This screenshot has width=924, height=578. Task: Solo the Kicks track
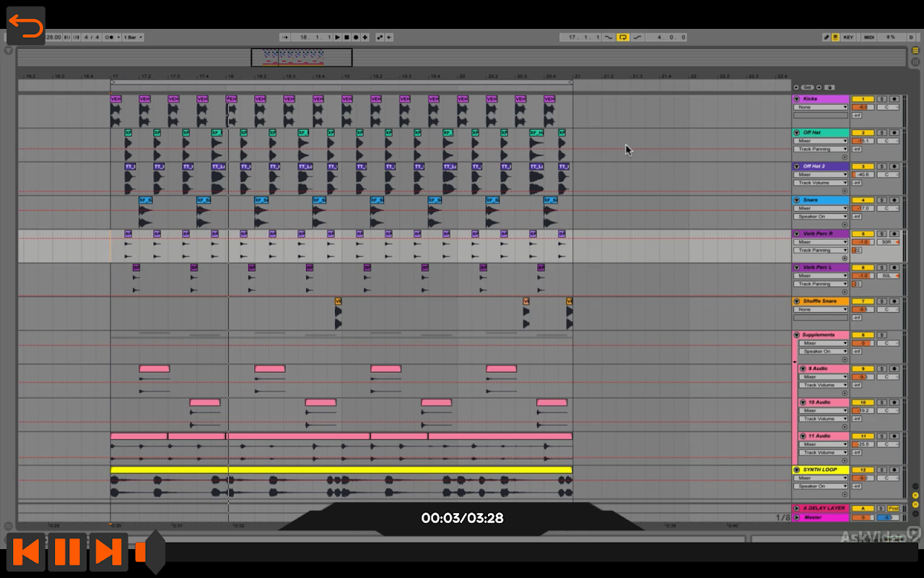point(881,99)
